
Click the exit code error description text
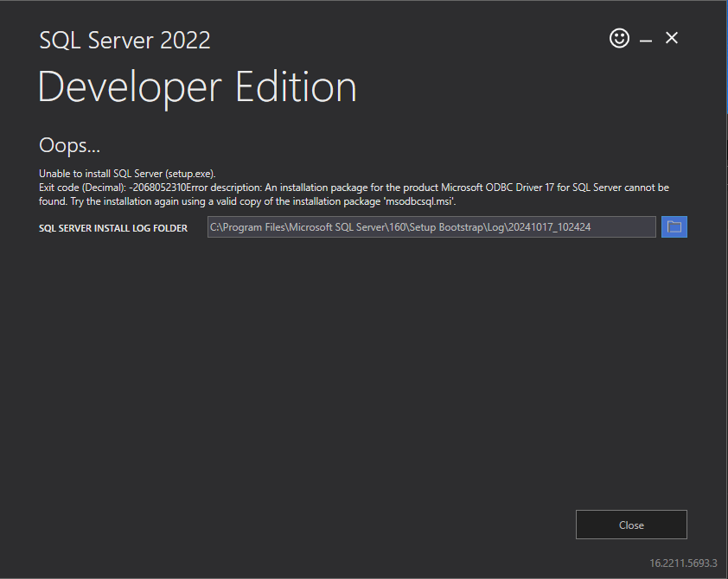coord(354,194)
